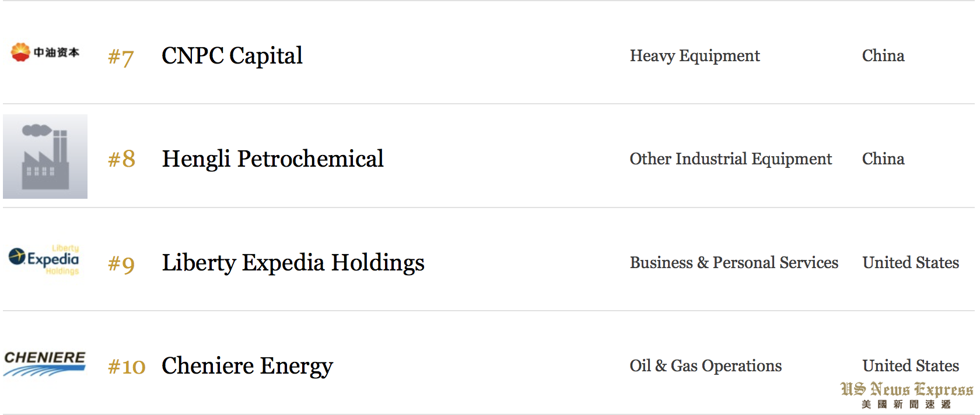Click the Heavy Equipment industry label
Screen dimensions: 980x415
pos(694,56)
